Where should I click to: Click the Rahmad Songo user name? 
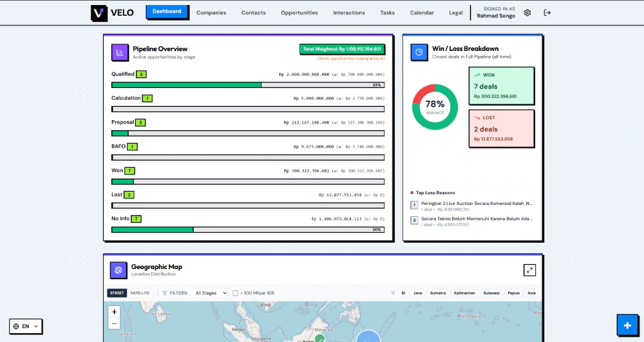click(x=496, y=16)
